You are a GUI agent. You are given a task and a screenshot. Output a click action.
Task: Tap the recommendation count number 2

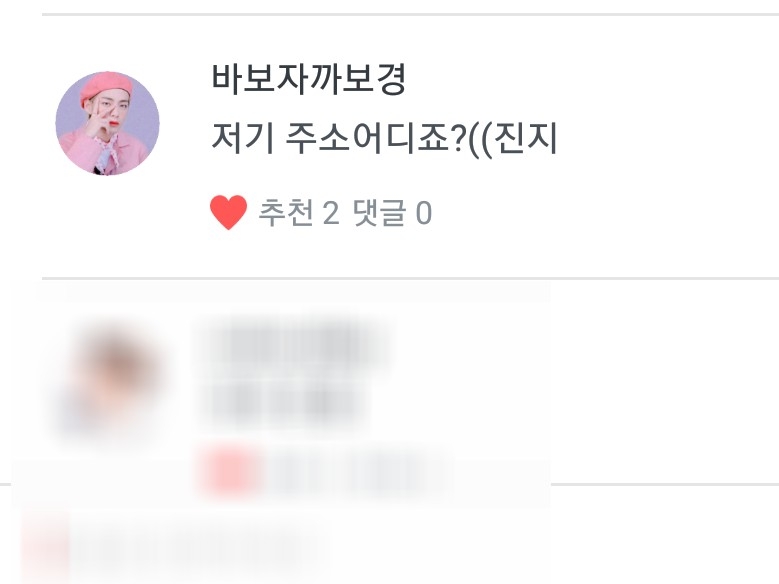tap(331, 213)
